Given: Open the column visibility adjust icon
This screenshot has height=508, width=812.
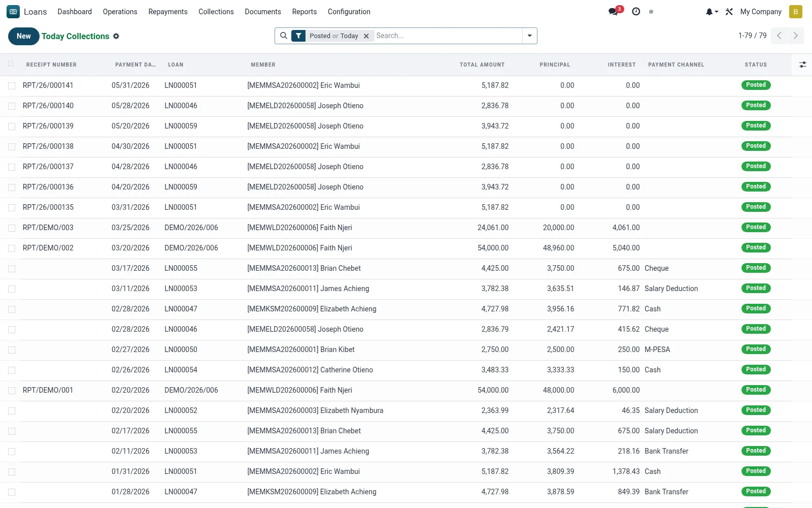Looking at the screenshot, I should pyautogui.click(x=802, y=65).
